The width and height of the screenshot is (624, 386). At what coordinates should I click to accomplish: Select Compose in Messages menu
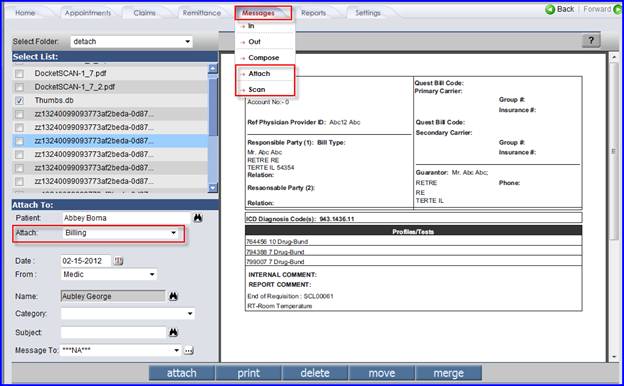click(265, 58)
